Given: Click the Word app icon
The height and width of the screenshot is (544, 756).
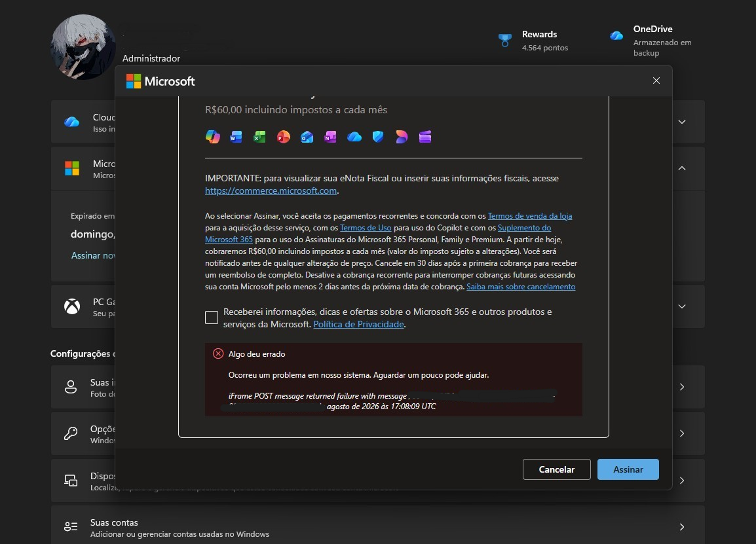Looking at the screenshot, I should point(236,137).
